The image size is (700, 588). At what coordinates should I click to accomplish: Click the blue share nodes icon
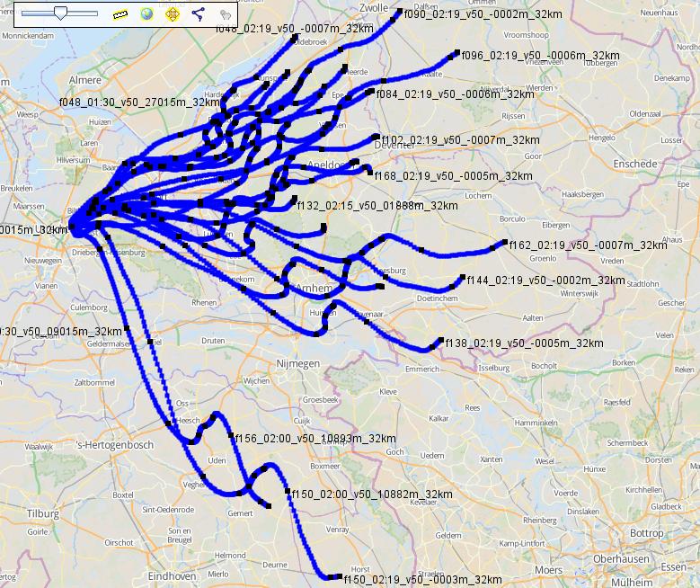(x=199, y=14)
